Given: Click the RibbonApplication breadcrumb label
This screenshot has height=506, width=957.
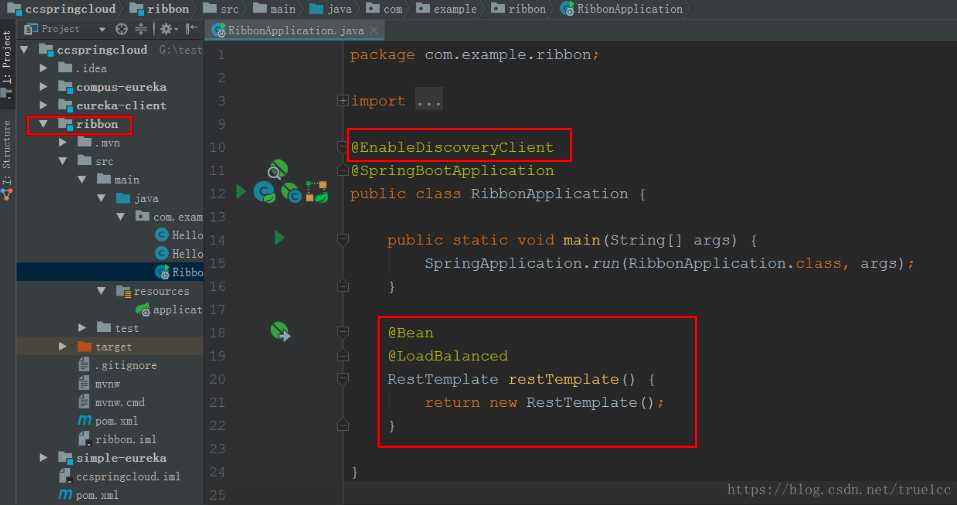Looking at the screenshot, I should pos(630,9).
